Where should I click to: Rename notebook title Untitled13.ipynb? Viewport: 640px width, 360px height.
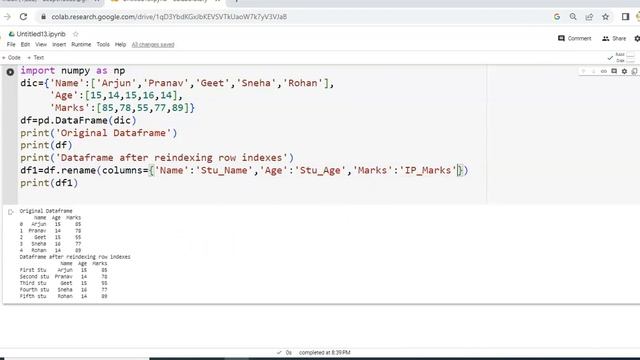pyautogui.click(x=41, y=34)
